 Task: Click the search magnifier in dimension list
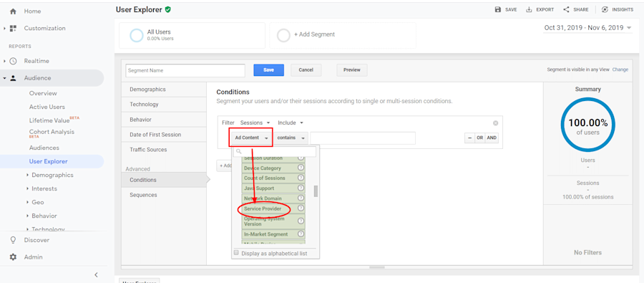coord(238,152)
